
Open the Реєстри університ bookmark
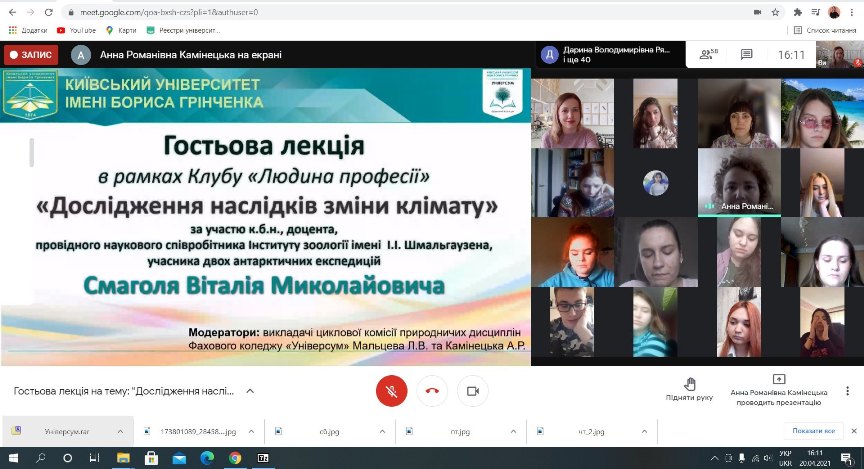tap(183, 30)
